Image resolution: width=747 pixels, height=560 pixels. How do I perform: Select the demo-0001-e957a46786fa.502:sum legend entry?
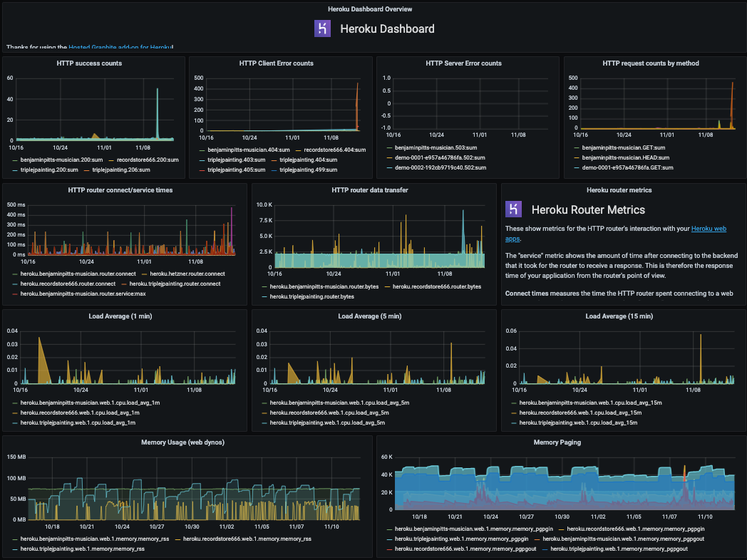click(440, 157)
